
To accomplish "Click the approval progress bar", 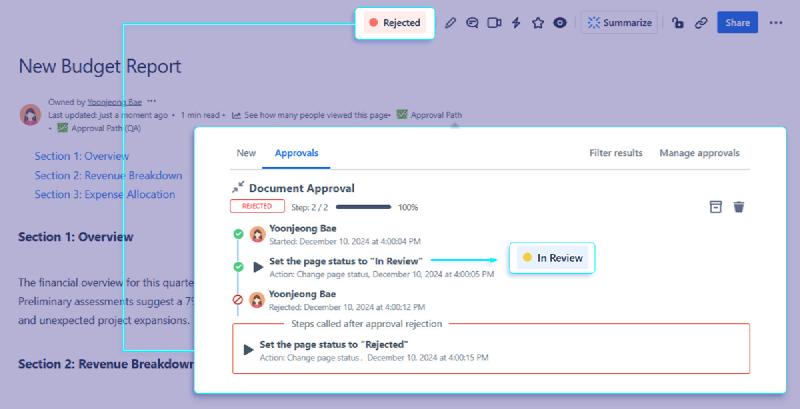I will (x=363, y=207).
